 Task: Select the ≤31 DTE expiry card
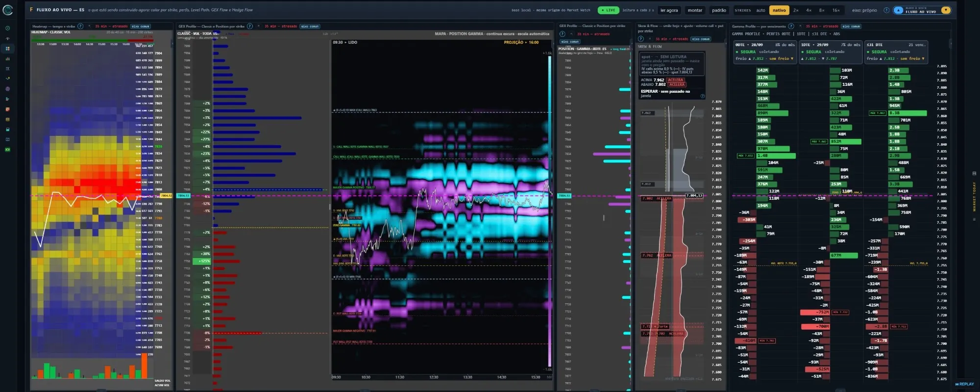pyautogui.click(x=896, y=52)
